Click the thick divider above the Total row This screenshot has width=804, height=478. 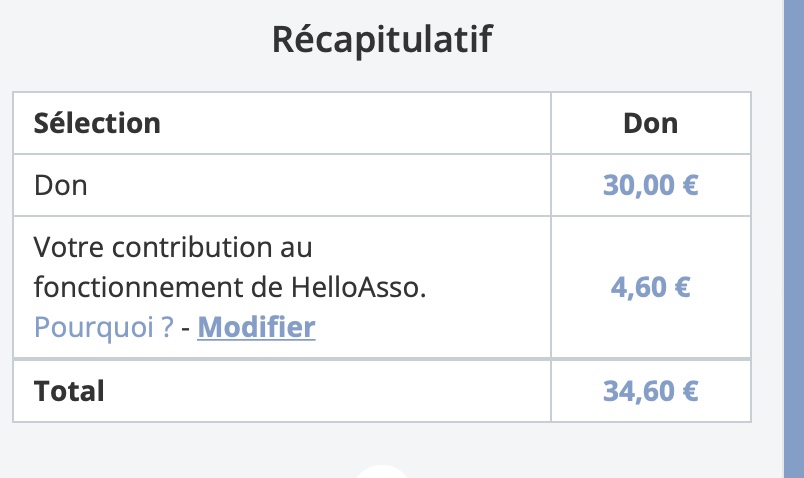click(382, 358)
